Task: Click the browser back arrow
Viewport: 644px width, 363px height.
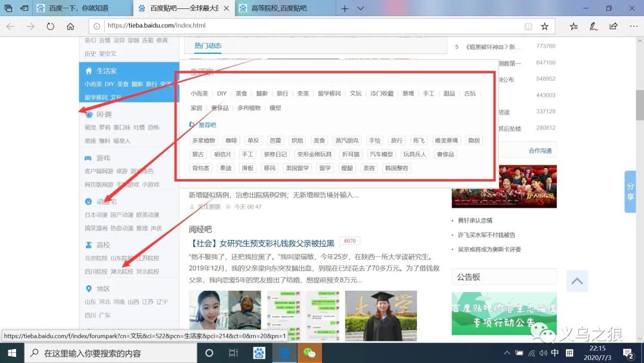Action: tap(11, 26)
